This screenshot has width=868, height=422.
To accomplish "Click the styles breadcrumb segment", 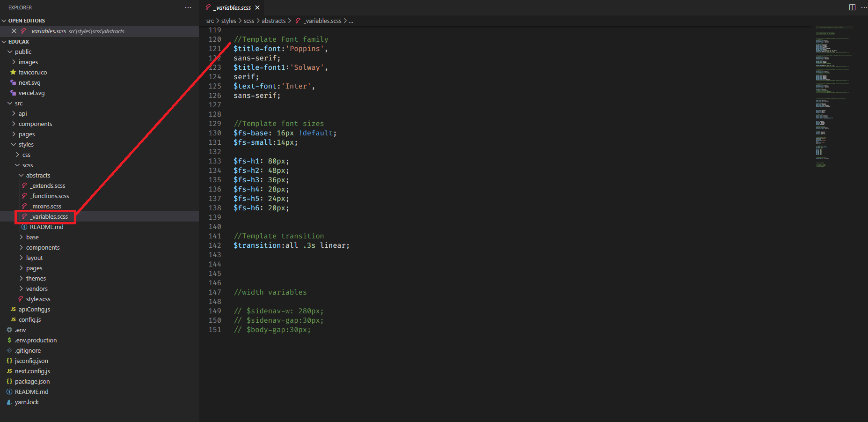I will pyautogui.click(x=228, y=21).
